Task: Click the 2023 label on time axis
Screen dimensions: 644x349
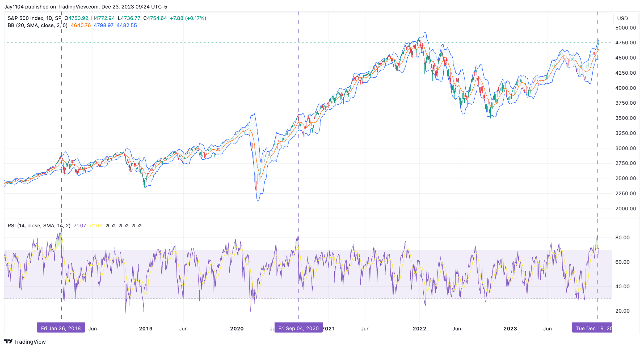Action: pyautogui.click(x=510, y=329)
